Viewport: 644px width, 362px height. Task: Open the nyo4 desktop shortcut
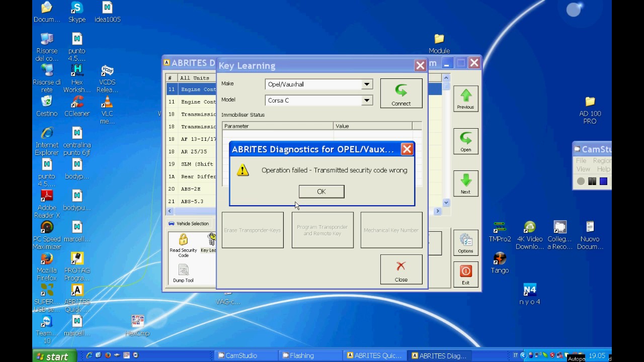530,294
